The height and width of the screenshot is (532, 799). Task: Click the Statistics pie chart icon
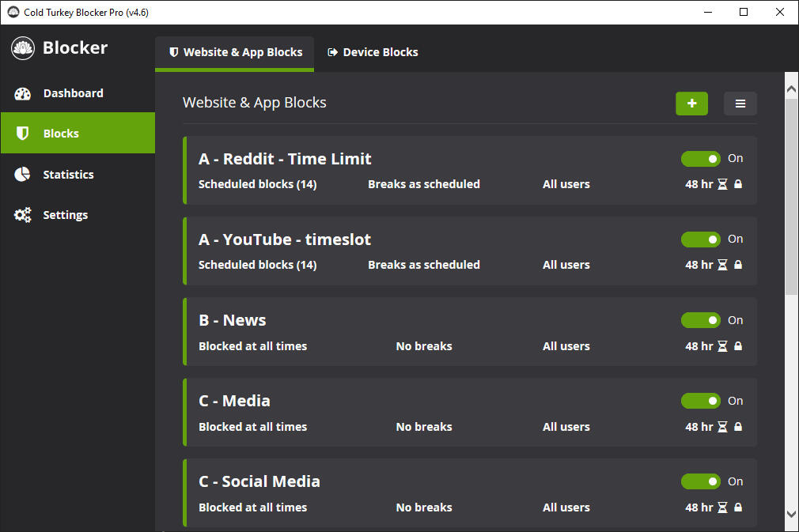pyautogui.click(x=23, y=175)
